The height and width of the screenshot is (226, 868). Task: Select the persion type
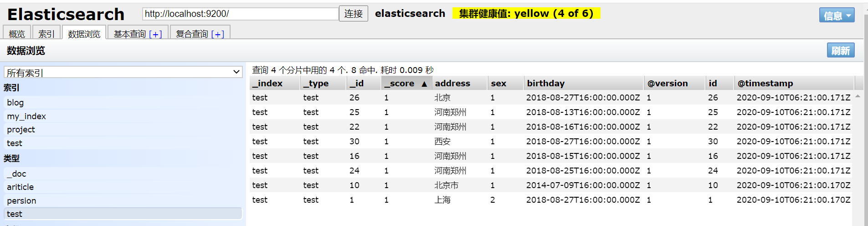tap(123, 201)
